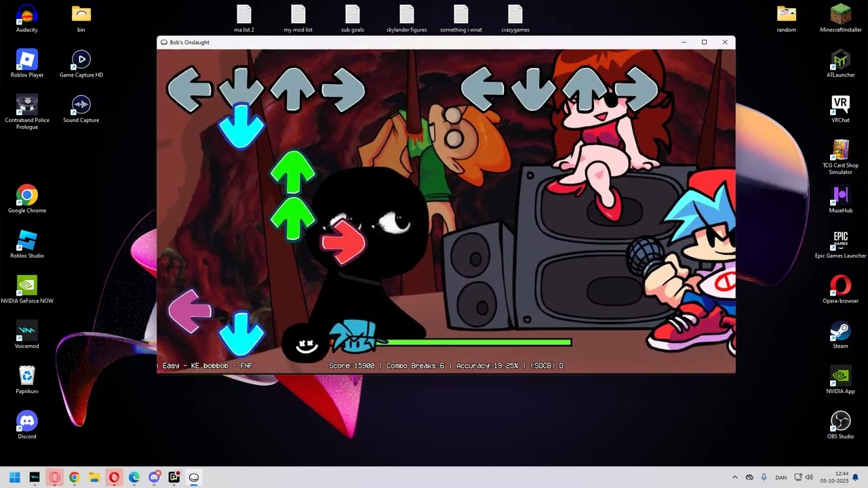Click the purple left-arrow note

click(x=190, y=312)
